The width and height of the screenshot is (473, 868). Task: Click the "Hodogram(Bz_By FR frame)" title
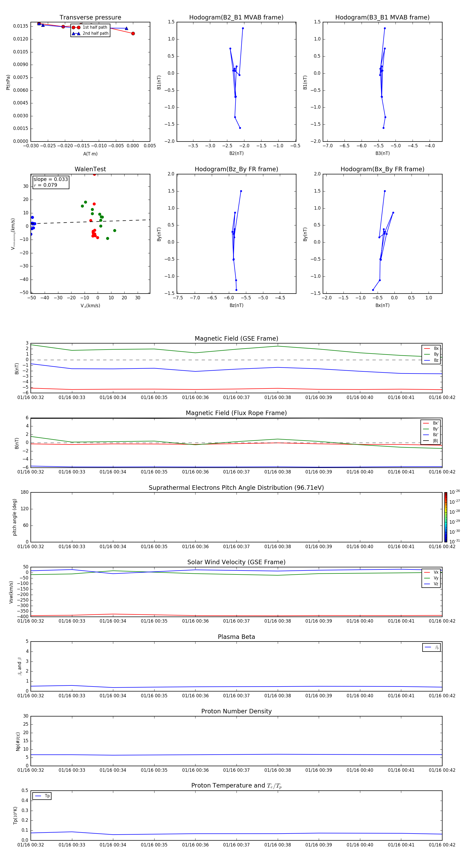(236, 169)
